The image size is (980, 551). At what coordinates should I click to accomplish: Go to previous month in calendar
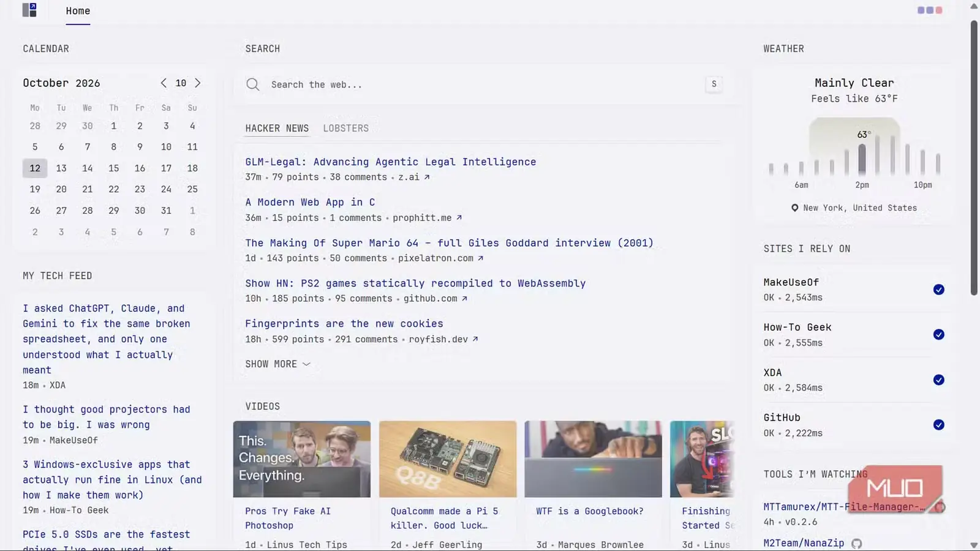(x=164, y=83)
